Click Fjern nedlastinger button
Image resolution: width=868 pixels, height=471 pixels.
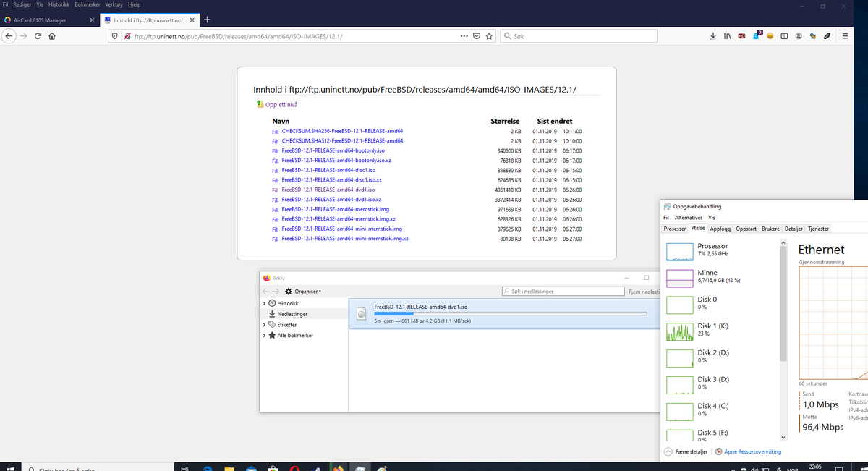[x=644, y=291]
